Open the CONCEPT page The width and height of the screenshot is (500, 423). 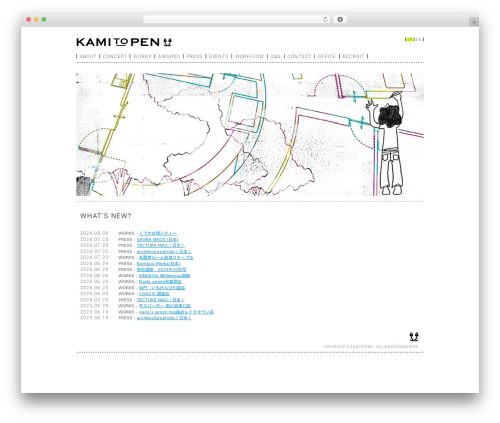115,56
